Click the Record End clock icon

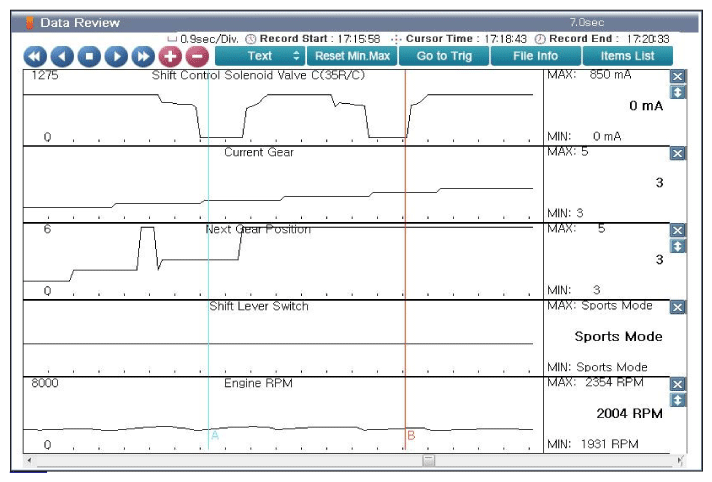[540, 39]
